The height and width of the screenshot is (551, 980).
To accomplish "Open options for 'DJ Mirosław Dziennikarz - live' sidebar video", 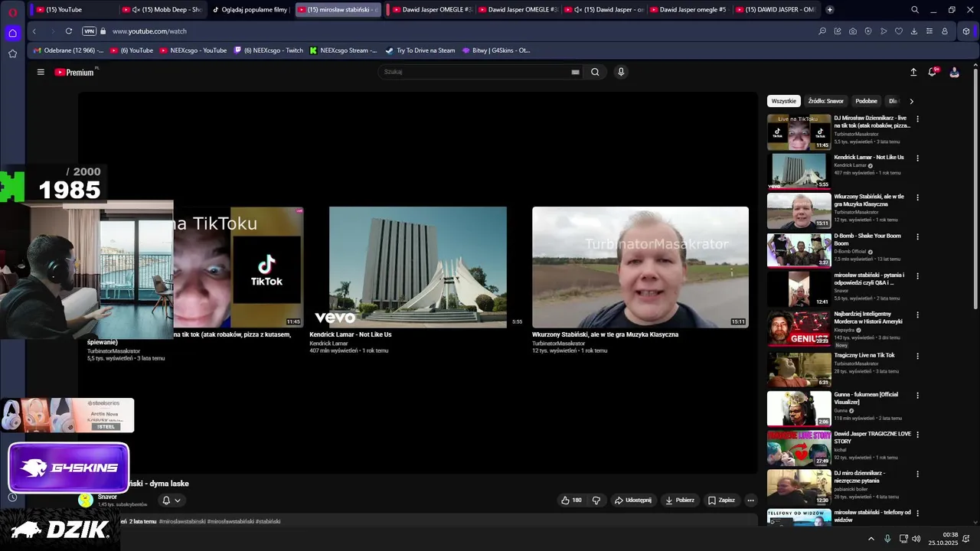I will pyautogui.click(x=917, y=119).
